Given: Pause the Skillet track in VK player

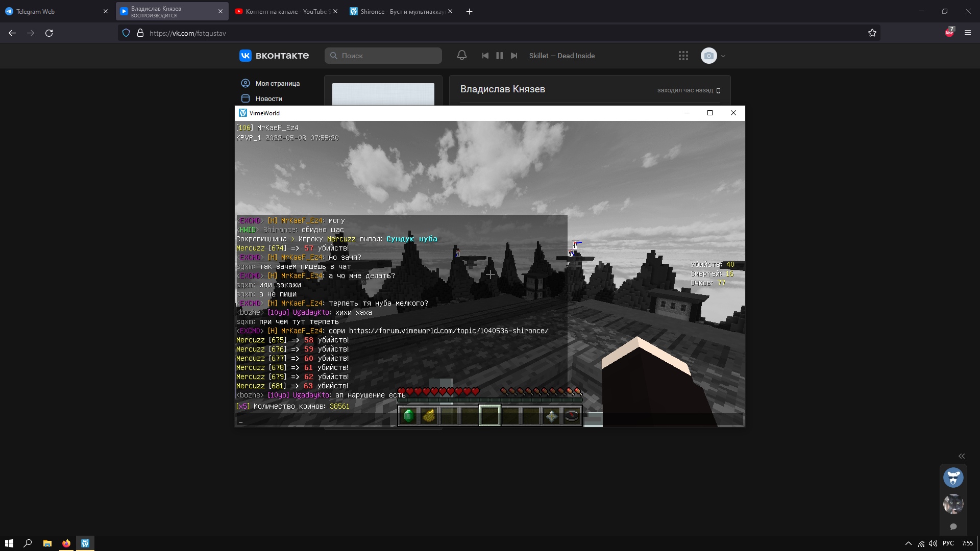Looking at the screenshot, I should (499, 56).
